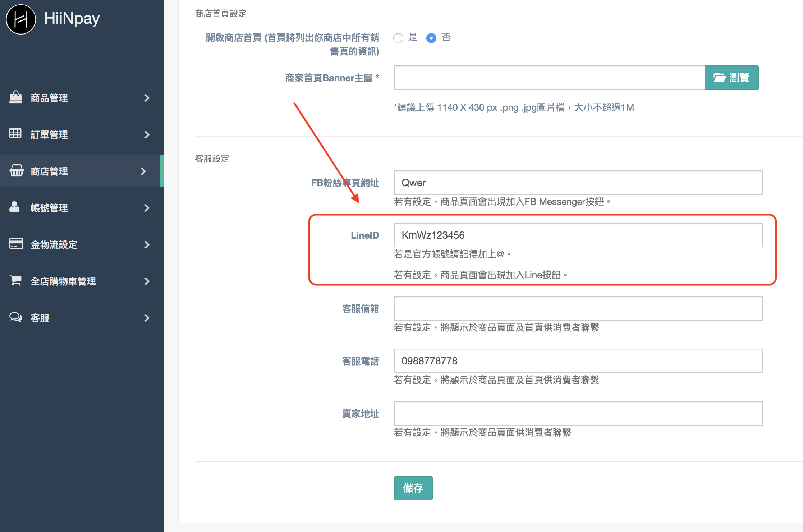
Task: Open the 訂單管理 menu item
Action: point(82,134)
